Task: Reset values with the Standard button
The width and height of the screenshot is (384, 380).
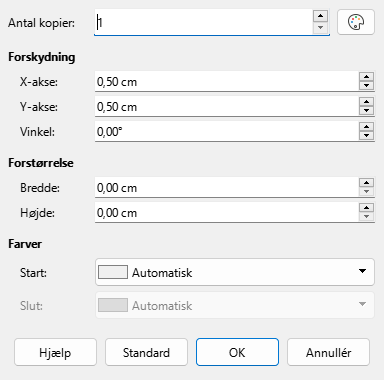Action: [146, 352]
